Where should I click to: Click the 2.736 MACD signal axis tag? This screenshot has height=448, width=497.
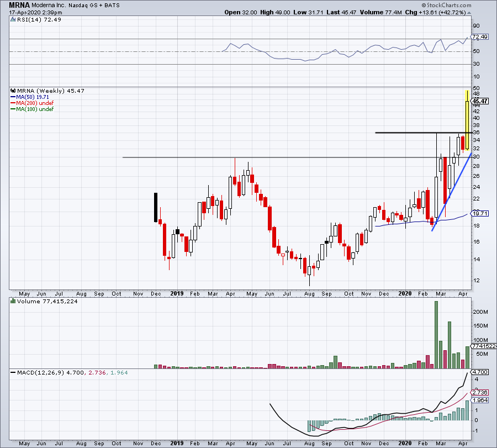(480, 393)
